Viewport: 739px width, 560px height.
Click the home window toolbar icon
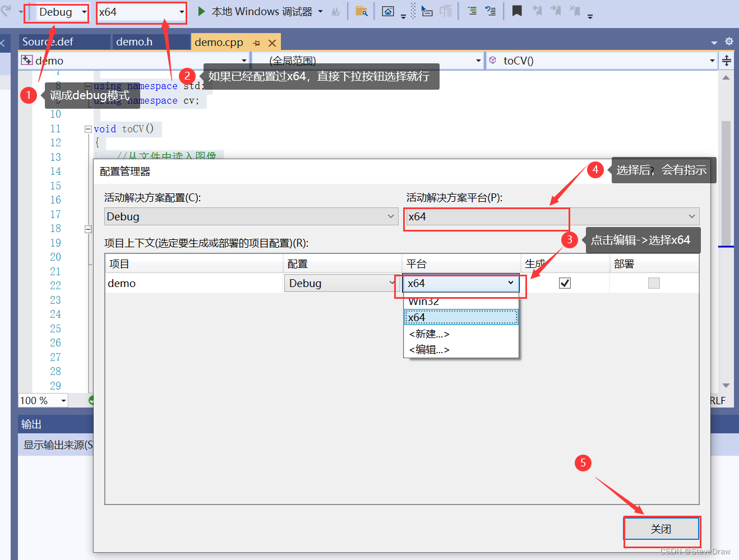[x=388, y=11]
